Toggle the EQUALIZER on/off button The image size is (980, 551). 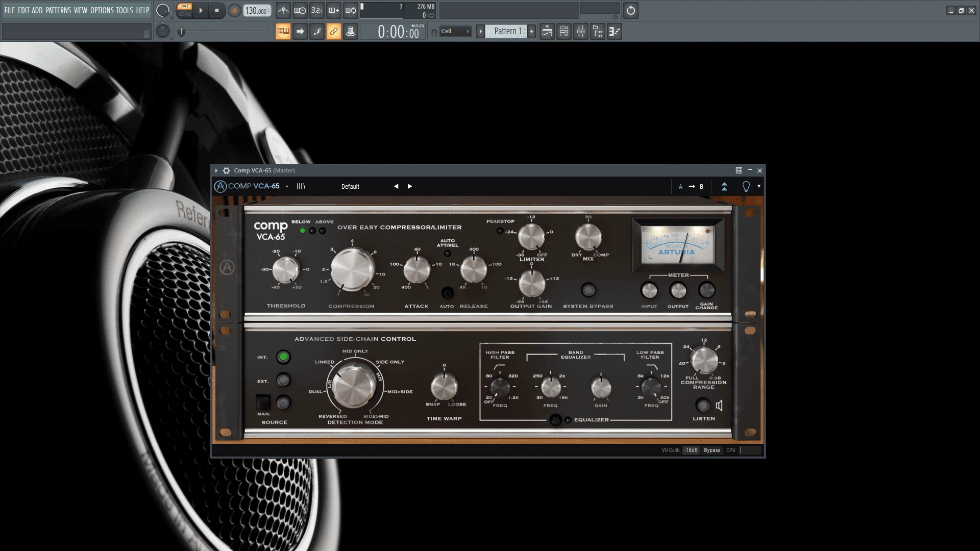556,420
